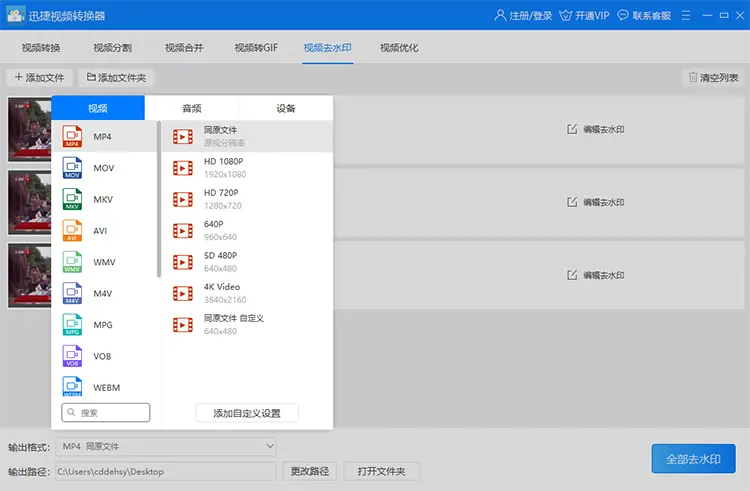Screen dimensions: 750x491
Task: Click the 添加文件 button
Action: coord(39,77)
